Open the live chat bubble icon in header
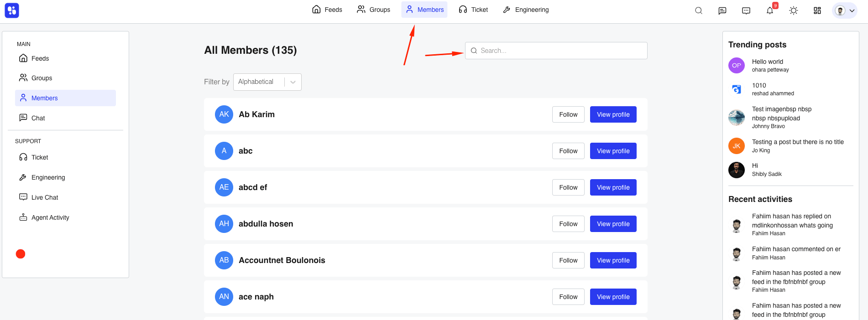868x320 pixels. click(746, 10)
